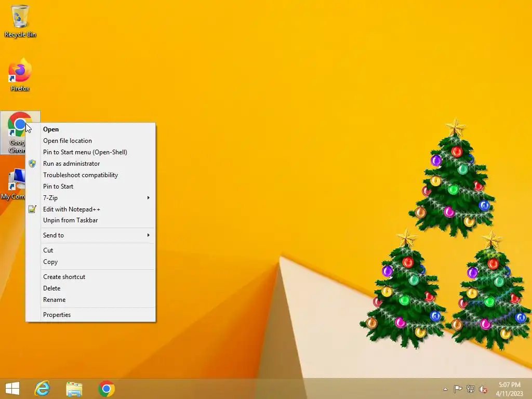Click the network status tray icon
This screenshot has height=399, width=532.
point(471,389)
